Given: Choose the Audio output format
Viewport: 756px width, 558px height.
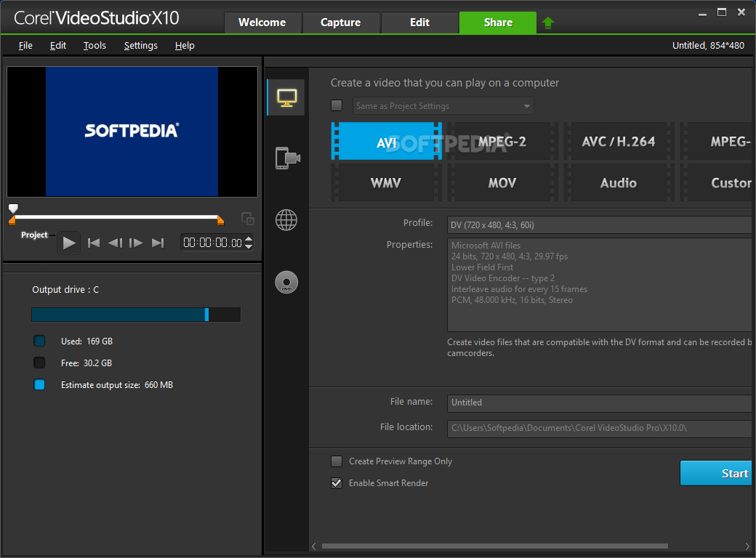Looking at the screenshot, I should pos(619,182).
